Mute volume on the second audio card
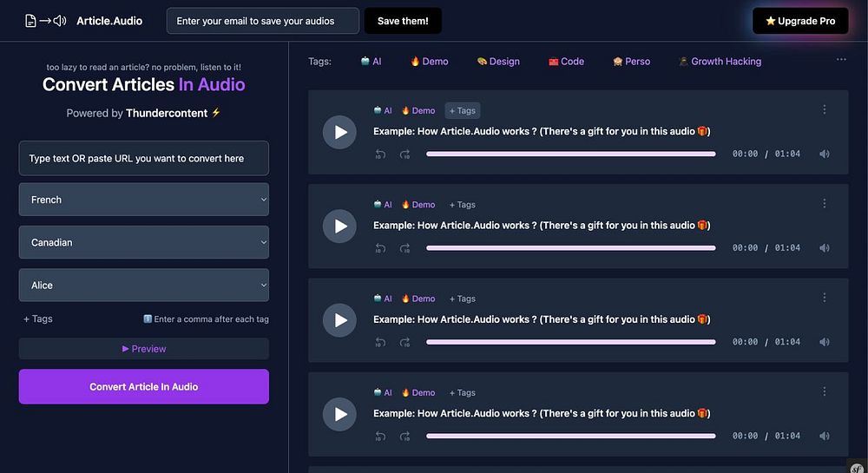The height and width of the screenshot is (473, 868). click(825, 248)
